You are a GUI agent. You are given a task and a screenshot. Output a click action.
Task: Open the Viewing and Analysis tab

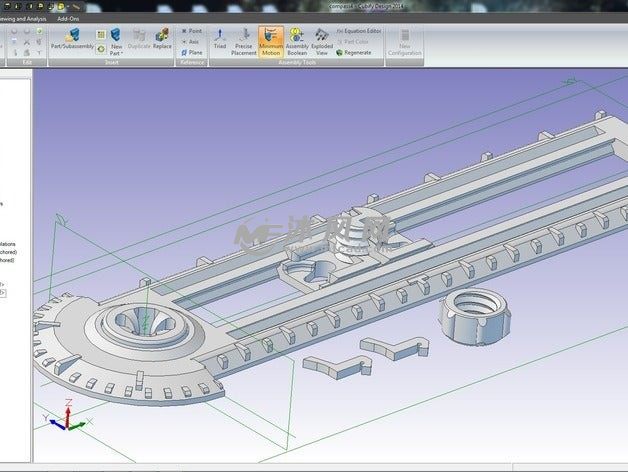click(x=22, y=18)
